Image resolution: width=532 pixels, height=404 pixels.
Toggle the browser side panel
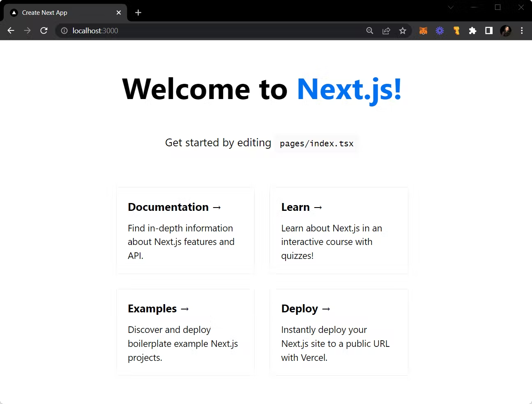tap(489, 30)
